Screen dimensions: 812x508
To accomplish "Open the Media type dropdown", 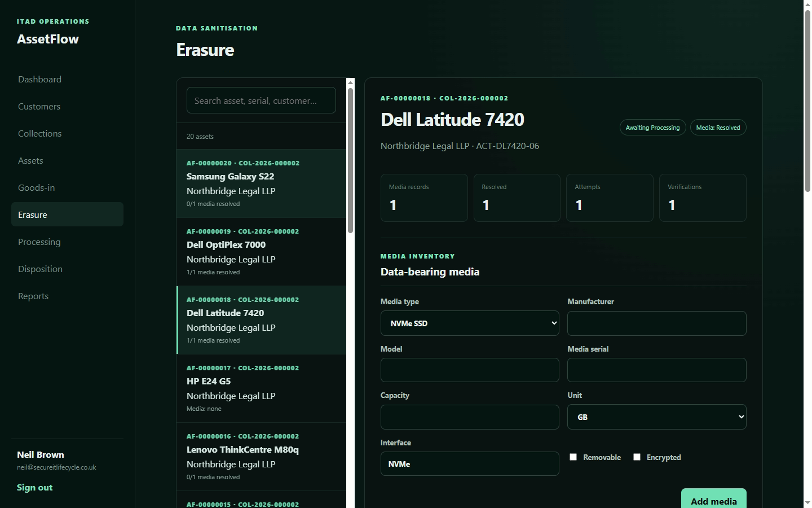I will pyautogui.click(x=470, y=323).
